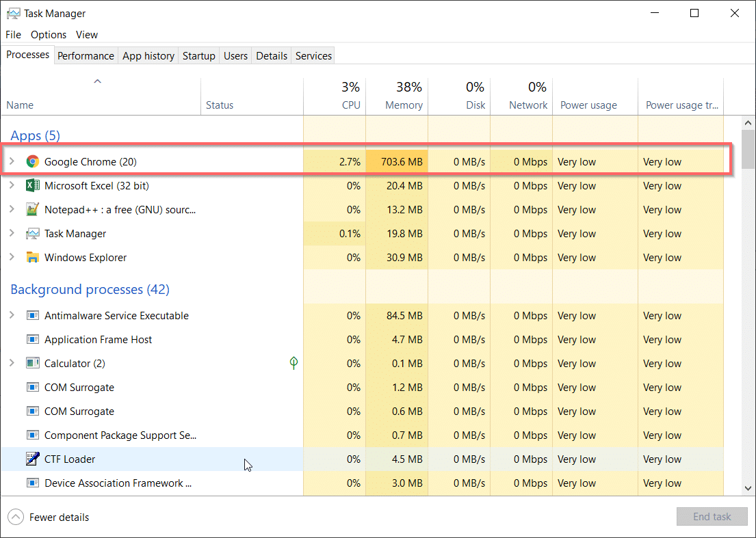Click the CTF Loader pen icon
756x538 pixels.
[x=33, y=459]
